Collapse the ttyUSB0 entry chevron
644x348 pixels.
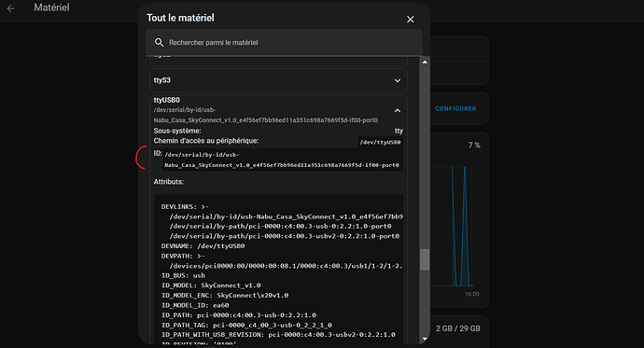pyautogui.click(x=398, y=110)
